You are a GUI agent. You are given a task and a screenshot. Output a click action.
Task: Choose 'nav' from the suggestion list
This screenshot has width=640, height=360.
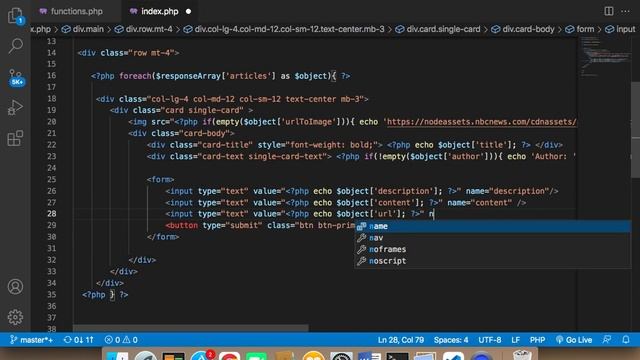493,238
